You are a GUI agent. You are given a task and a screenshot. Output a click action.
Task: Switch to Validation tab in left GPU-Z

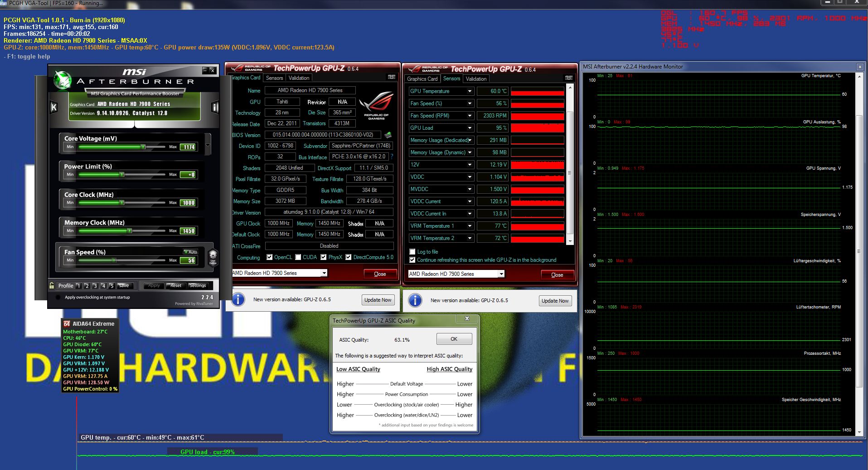pos(299,78)
